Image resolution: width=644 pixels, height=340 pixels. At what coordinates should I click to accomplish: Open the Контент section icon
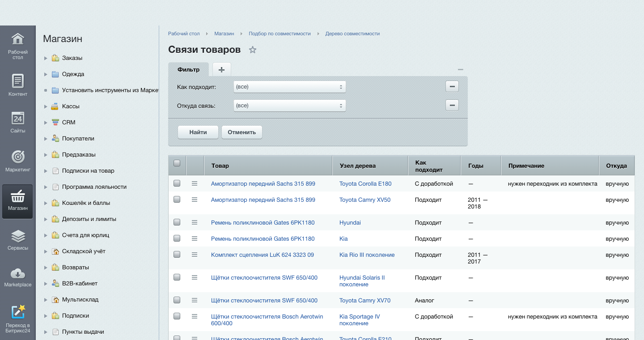[x=18, y=85]
